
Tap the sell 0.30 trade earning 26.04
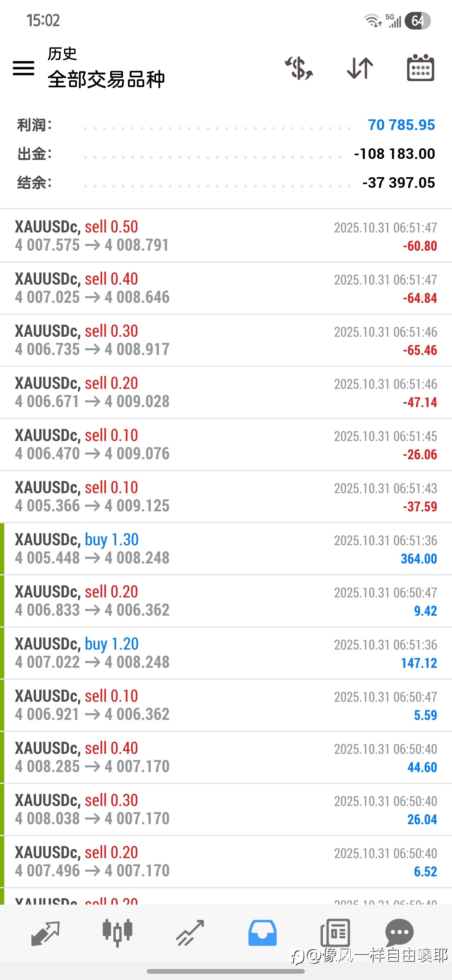(226, 809)
